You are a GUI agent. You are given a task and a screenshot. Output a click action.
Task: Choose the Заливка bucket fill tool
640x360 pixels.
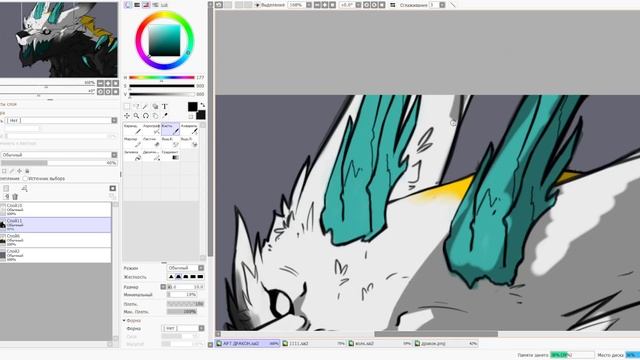pyautogui.click(x=133, y=155)
